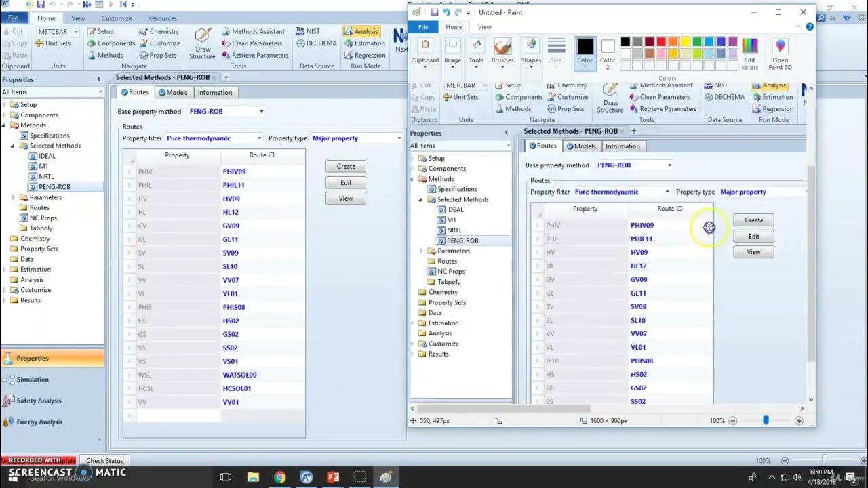Click Paint zoom slider handle
Screen dimensions: 868x488
tap(766, 420)
